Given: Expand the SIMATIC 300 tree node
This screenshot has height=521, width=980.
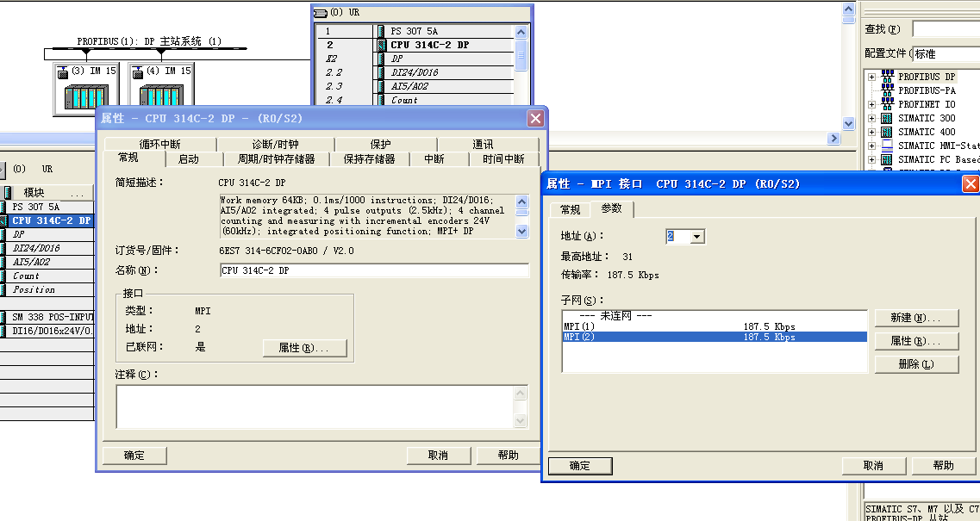Looking at the screenshot, I should (871, 118).
